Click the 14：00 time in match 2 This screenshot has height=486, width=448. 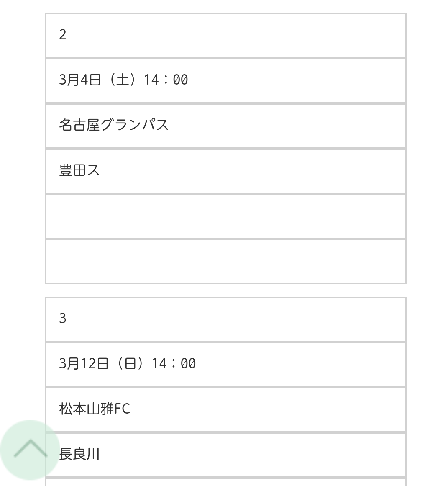coord(166,80)
